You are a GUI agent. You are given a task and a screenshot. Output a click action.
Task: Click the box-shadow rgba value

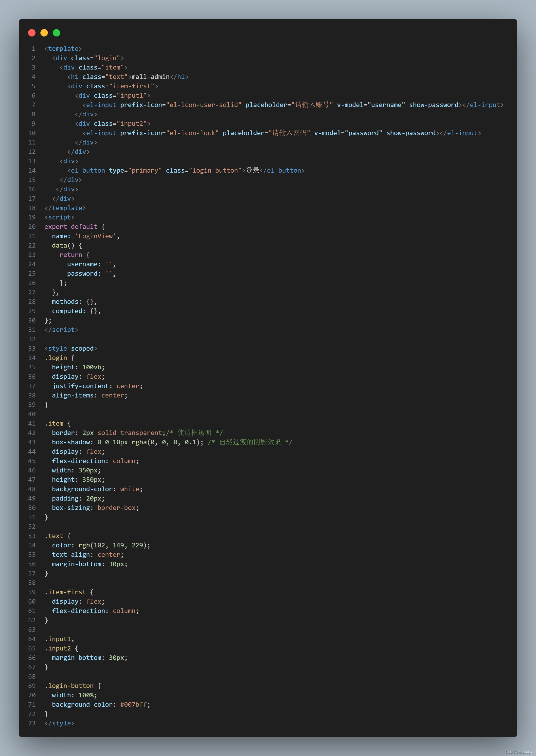point(167,442)
